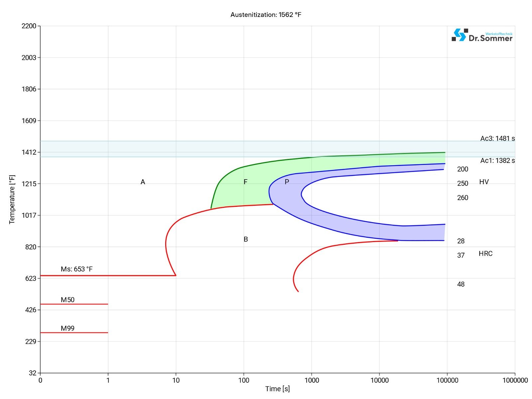Click the Werkstofftechnik text in the logo
Screen dimensions: 532x399
pyautogui.click(x=500, y=33)
